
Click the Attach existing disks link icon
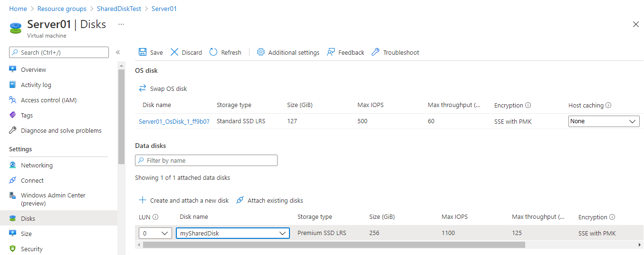tap(240, 200)
